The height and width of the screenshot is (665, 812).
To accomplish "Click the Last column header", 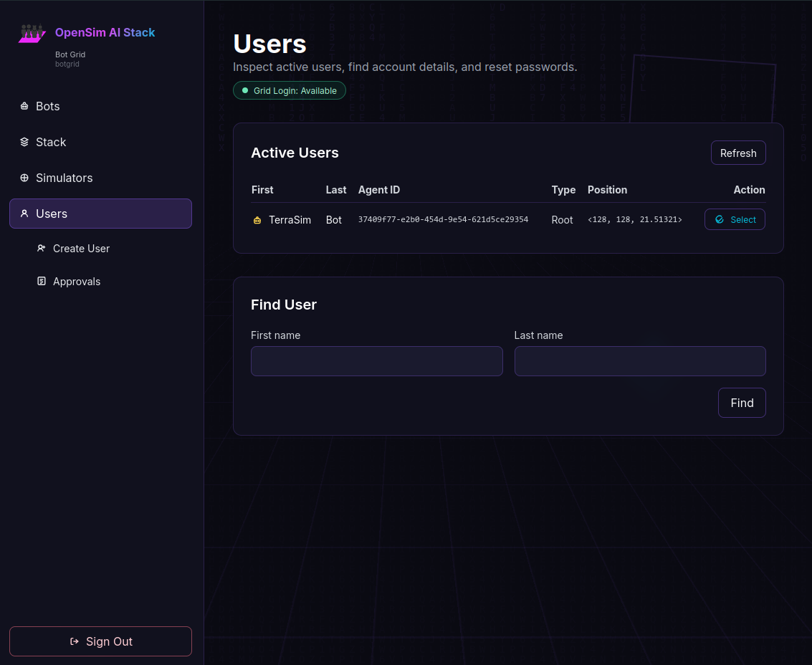I will click(336, 190).
